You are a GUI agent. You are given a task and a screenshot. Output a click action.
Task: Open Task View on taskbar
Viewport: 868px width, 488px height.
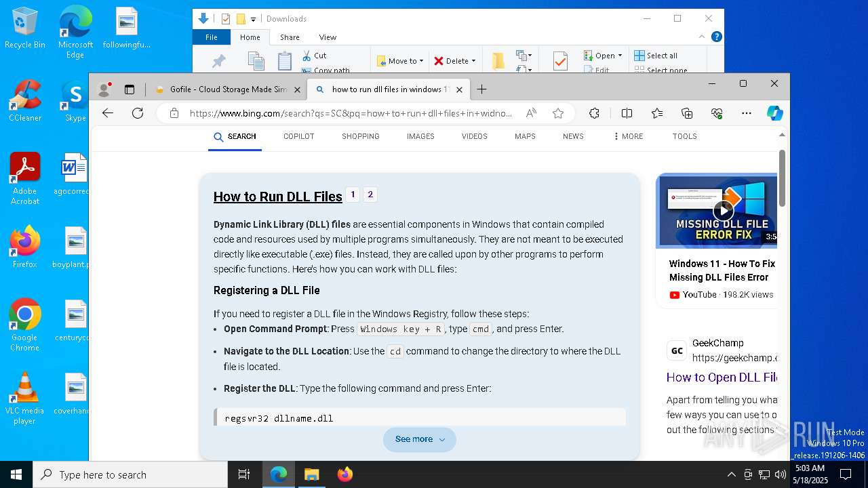[244, 474]
